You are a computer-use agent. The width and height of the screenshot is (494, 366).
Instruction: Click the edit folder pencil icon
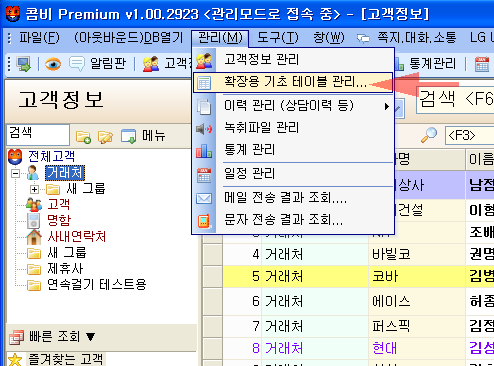(x=105, y=136)
